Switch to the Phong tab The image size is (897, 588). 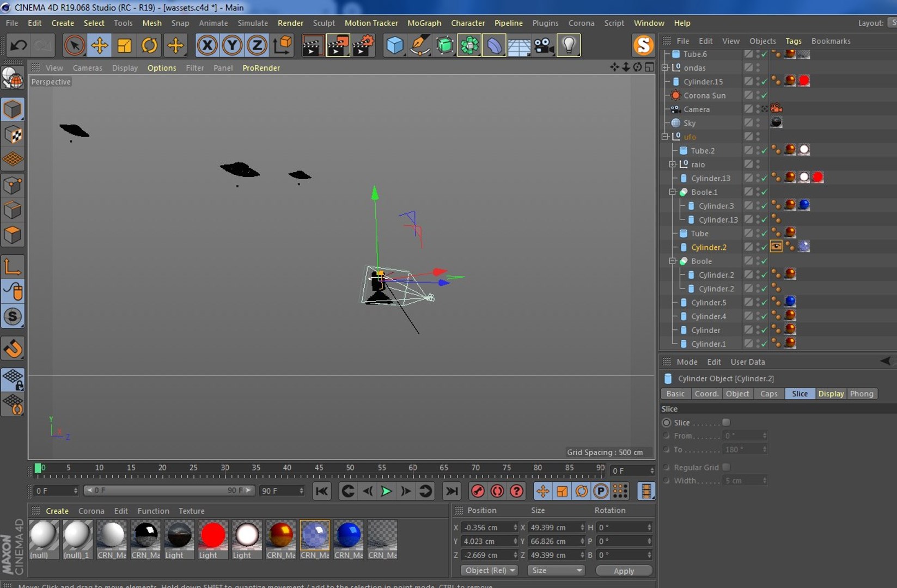click(862, 394)
